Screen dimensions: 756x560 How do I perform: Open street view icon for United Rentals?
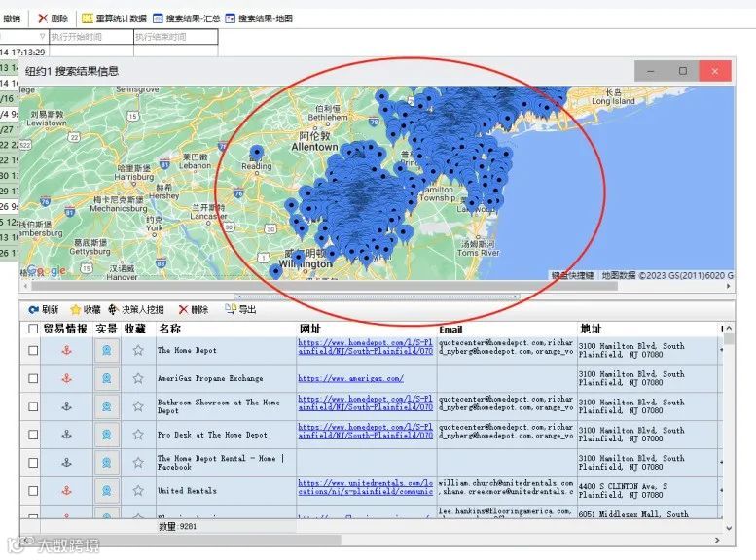coord(107,491)
